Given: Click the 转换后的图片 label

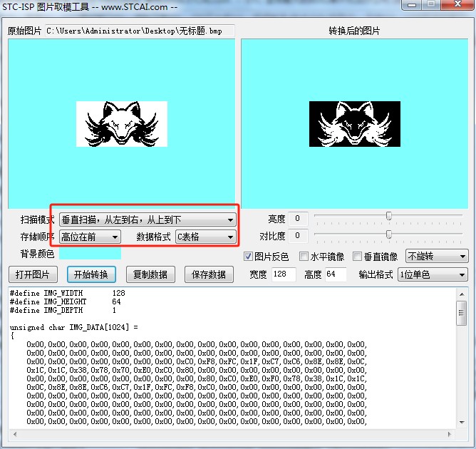Looking at the screenshot, I should click(354, 31).
